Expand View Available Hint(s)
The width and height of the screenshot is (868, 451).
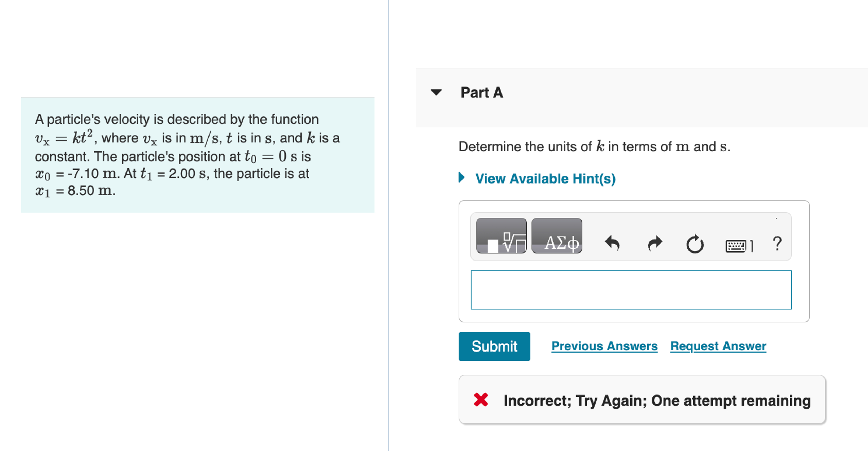pos(545,178)
